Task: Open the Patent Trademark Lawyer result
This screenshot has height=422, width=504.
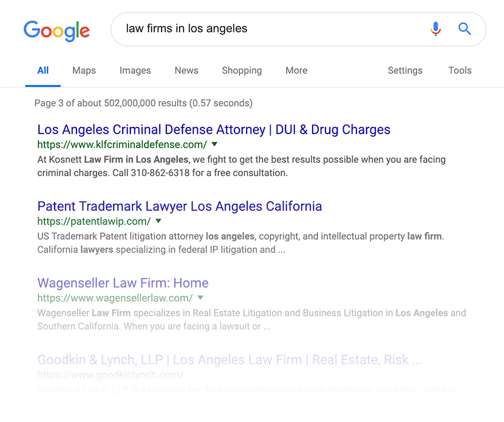Action: (x=180, y=206)
